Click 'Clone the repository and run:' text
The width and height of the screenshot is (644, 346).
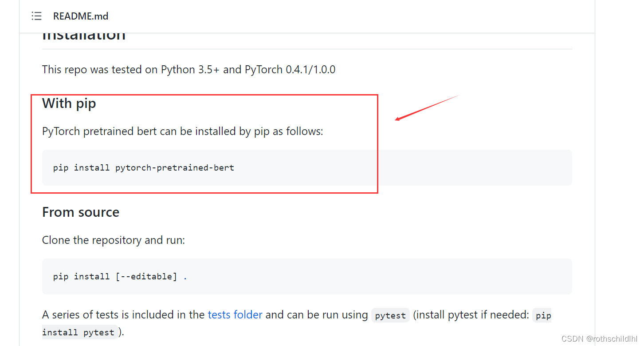pos(113,240)
